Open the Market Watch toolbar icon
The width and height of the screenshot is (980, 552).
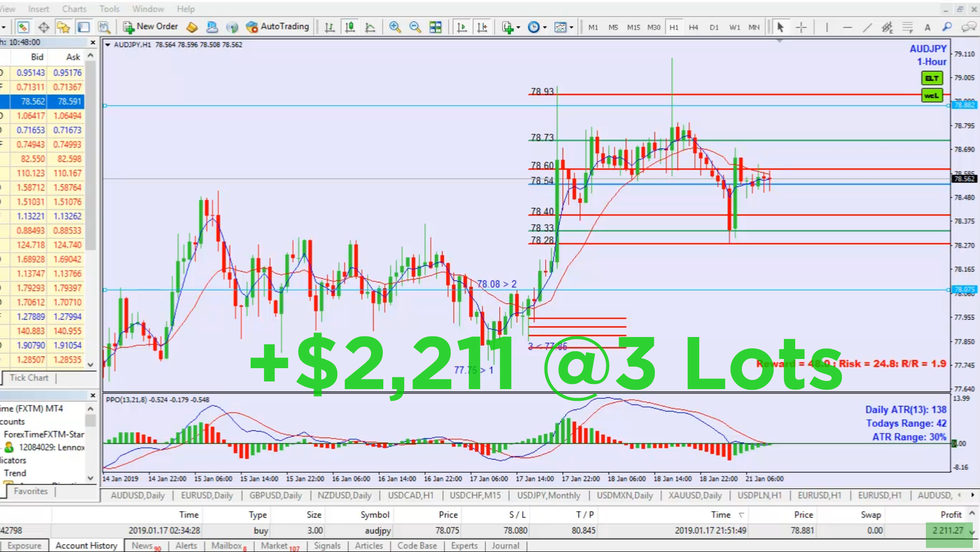click(x=23, y=27)
